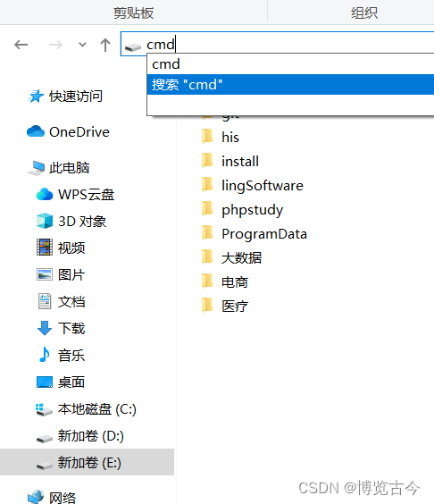Viewport: 434px width, 504px height.
Task: Click the 此电脑 computer icon
Action: point(36,168)
